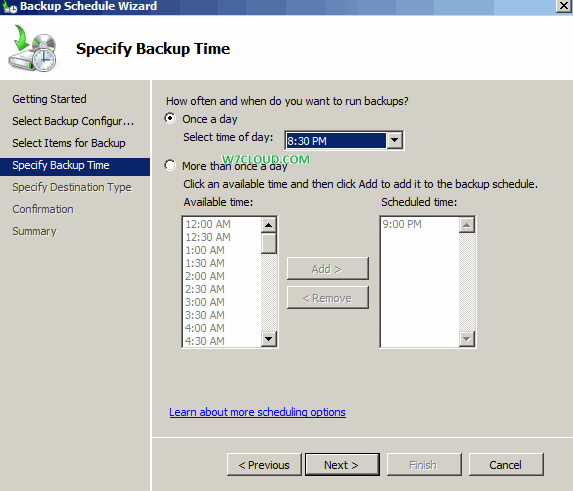Select the Once a day option
Screen dimensions: 573x491
170,118
